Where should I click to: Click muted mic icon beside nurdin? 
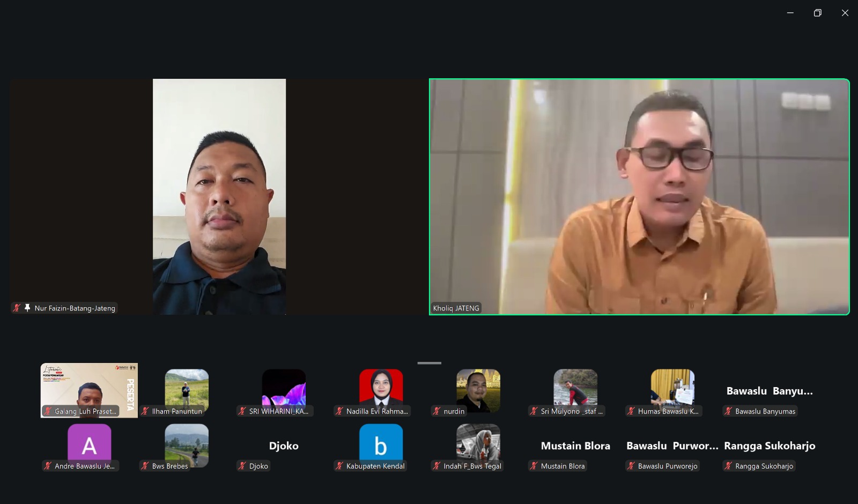click(x=437, y=411)
